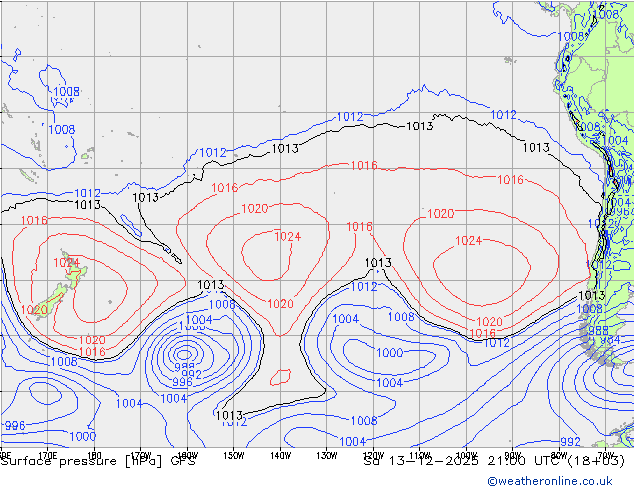The image size is (634, 490).
Task: Click the '140W' longitude label
Action: click(x=280, y=456)
